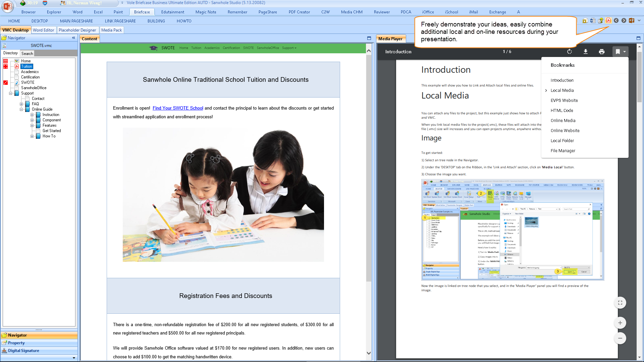Rotate the PDF with rotate icon
The height and width of the screenshot is (362, 644).
[x=570, y=52]
